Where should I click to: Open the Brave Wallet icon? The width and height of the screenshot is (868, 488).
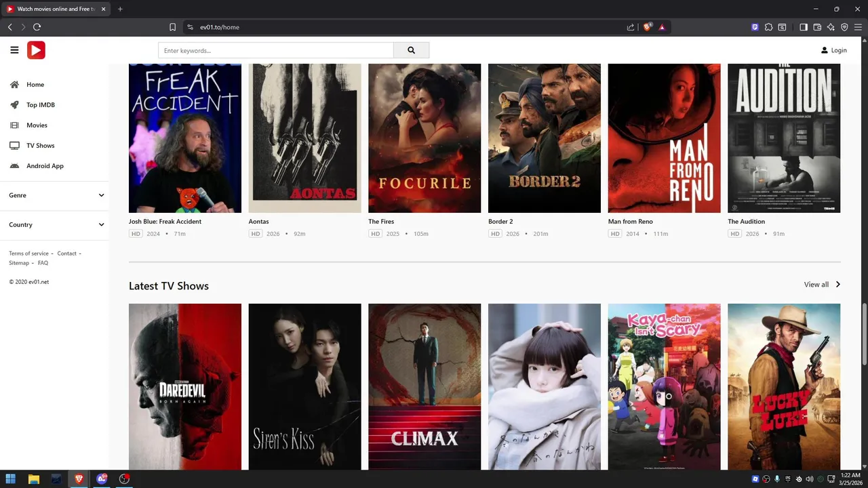817,27
